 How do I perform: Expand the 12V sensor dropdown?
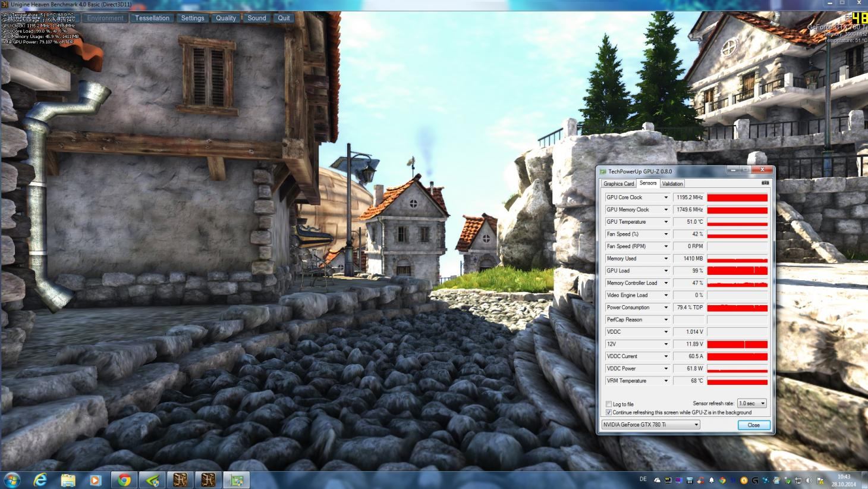tap(666, 344)
